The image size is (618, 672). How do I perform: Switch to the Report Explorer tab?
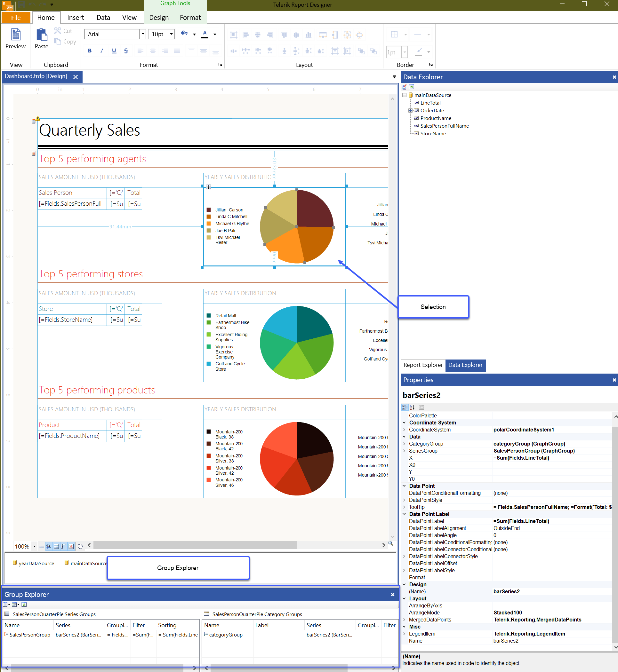(x=423, y=365)
